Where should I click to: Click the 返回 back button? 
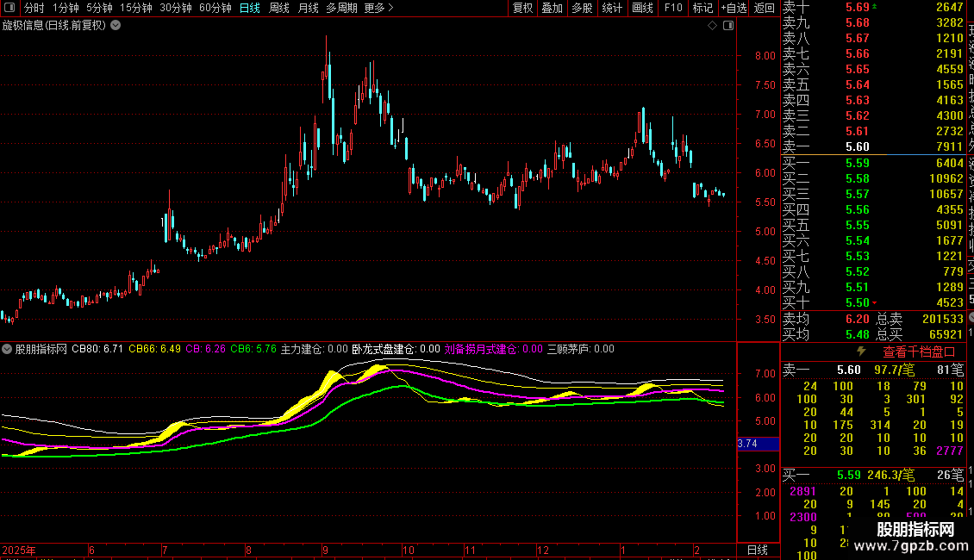[x=764, y=8]
